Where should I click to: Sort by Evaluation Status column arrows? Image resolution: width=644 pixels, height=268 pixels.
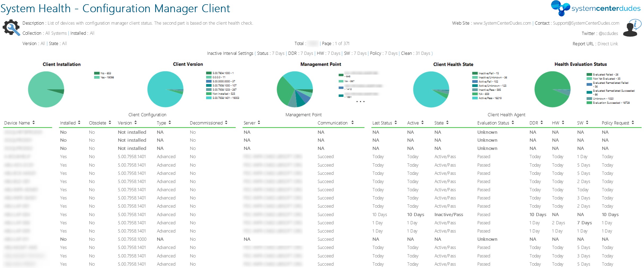click(513, 123)
